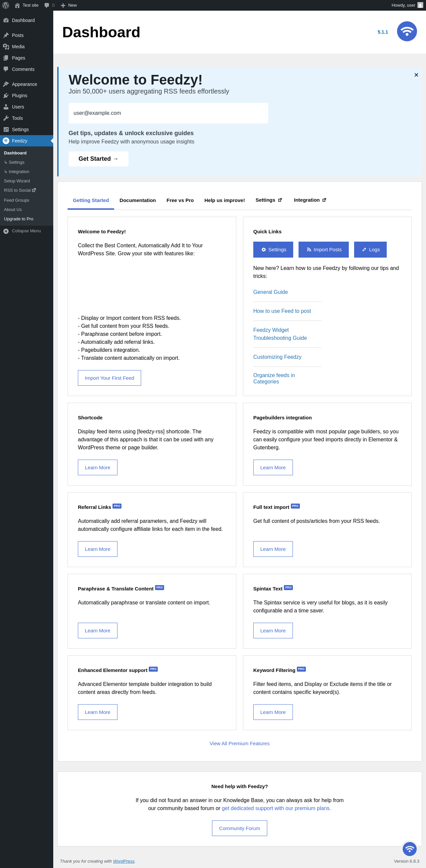Screen dimensions: 426x868
Task: Switch to the Documentation tab
Action: click(137, 200)
